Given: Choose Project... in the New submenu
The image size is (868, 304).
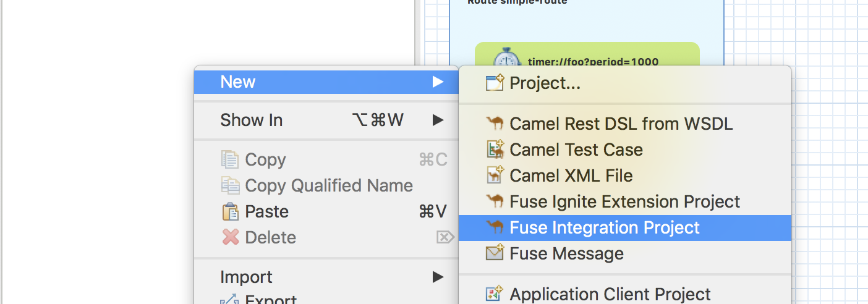Looking at the screenshot, I should (545, 83).
